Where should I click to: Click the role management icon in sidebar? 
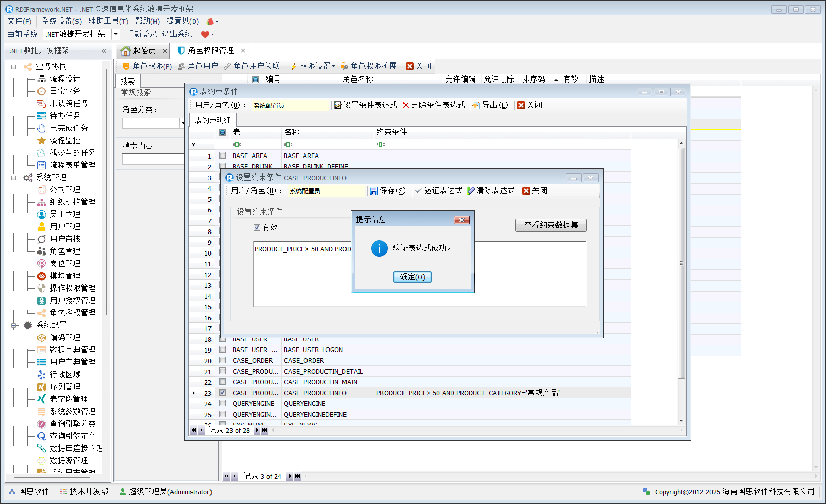(x=42, y=251)
